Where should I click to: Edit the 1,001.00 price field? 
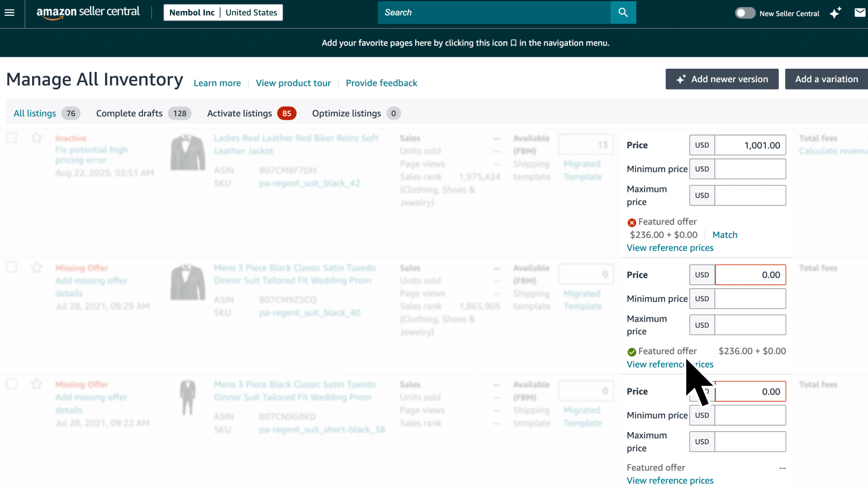pyautogui.click(x=750, y=145)
